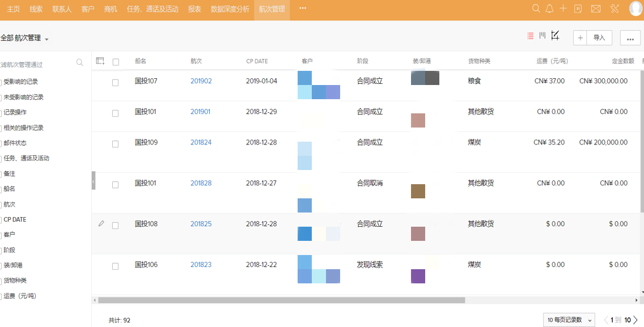Click the 导入 import button
644x327 pixels.
pyautogui.click(x=599, y=38)
